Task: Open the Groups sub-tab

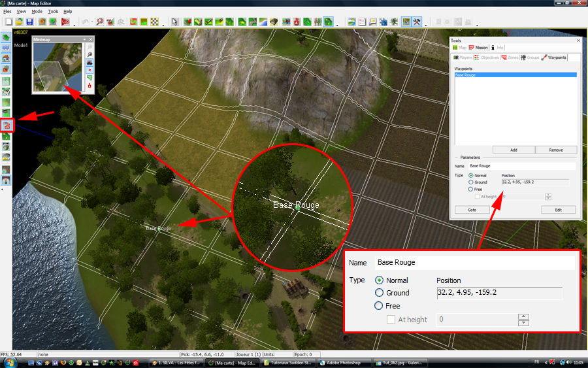Action: (530, 58)
